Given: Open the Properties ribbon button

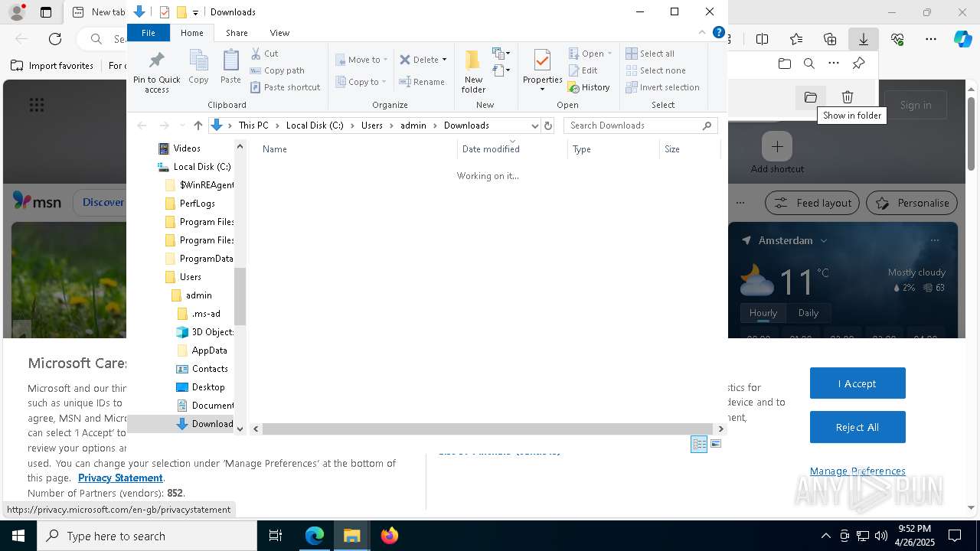Looking at the screenshot, I should pos(542,70).
